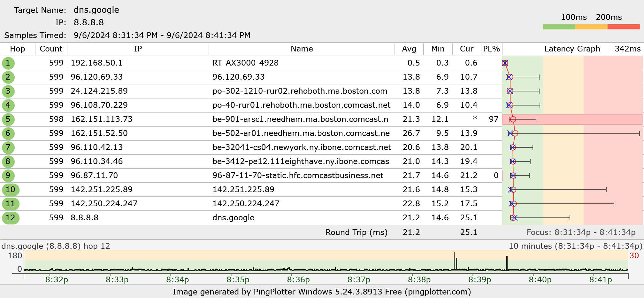Select IP 192.168.50.1 in hop list

click(97, 63)
